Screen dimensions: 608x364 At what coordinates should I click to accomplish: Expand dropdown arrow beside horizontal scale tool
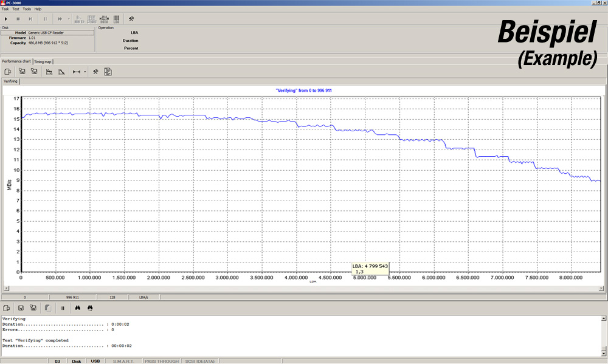(x=85, y=72)
